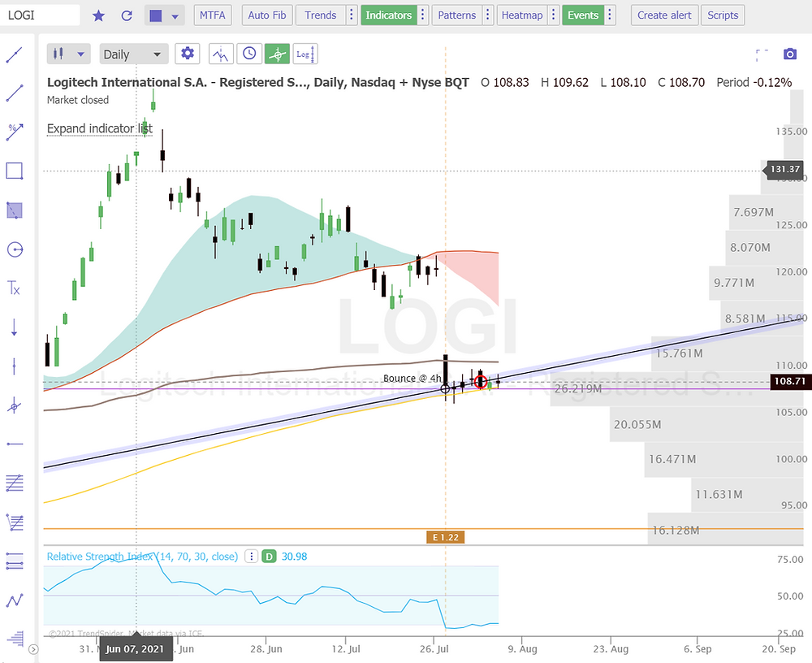Image resolution: width=812 pixels, height=663 pixels.
Task: Select the horizontal line tool
Action: point(15,444)
